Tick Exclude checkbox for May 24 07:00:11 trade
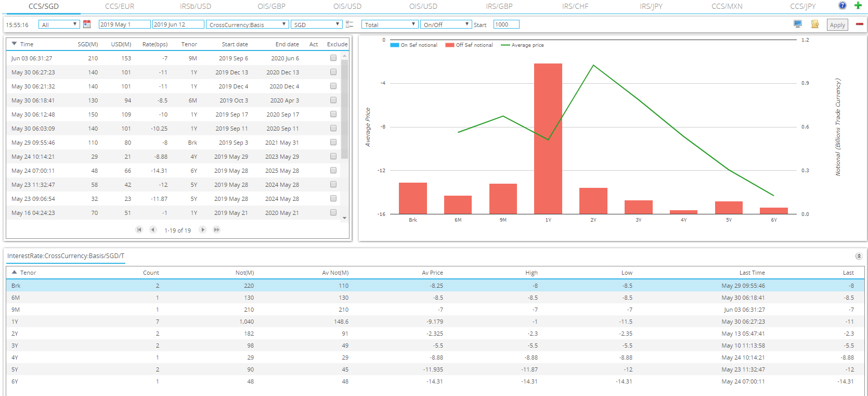The height and width of the screenshot is (396, 868). 333,171
